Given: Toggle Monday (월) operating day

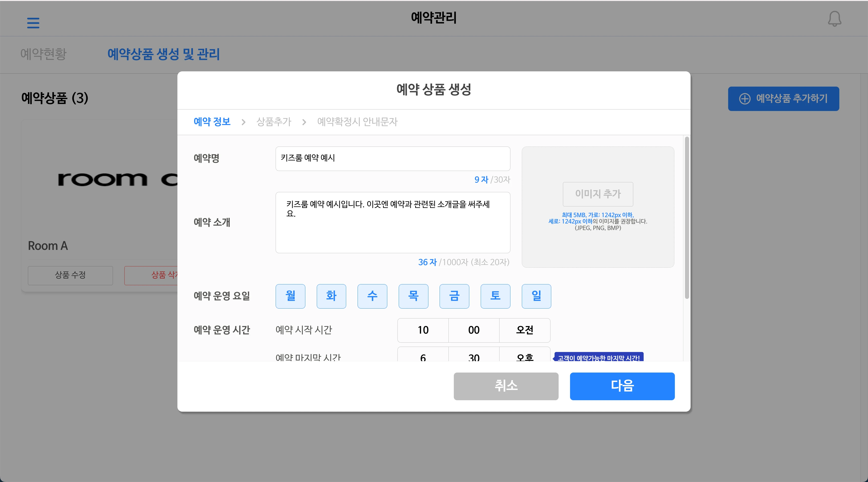Looking at the screenshot, I should pyautogui.click(x=290, y=296).
